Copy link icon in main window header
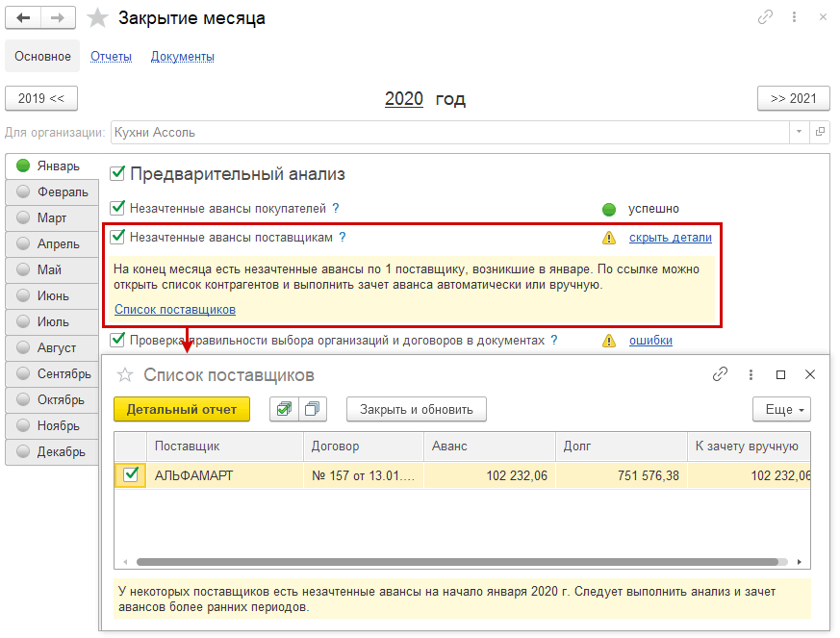The image size is (840, 638). click(x=766, y=17)
